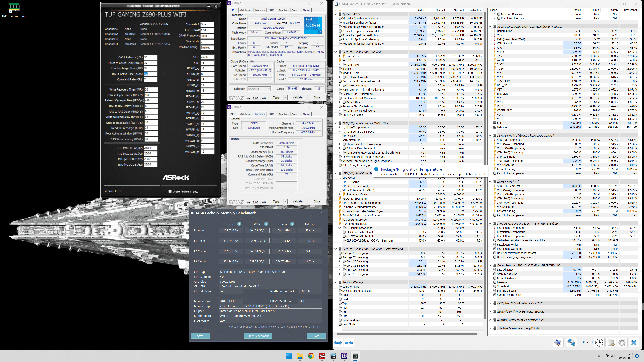Image resolution: width=644 pixels, height=362 pixels.
Task: Click the notification count badge
Action: (637, 356)
